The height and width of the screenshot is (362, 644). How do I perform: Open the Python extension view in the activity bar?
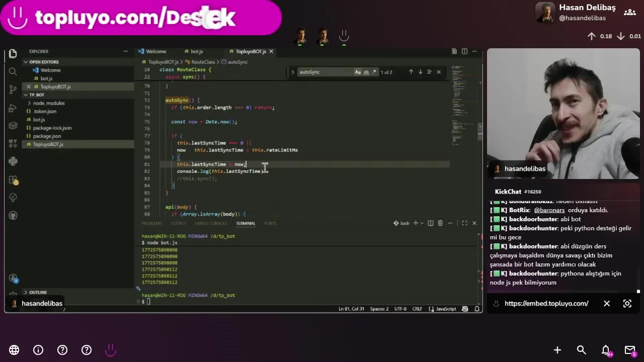(13, 161)
